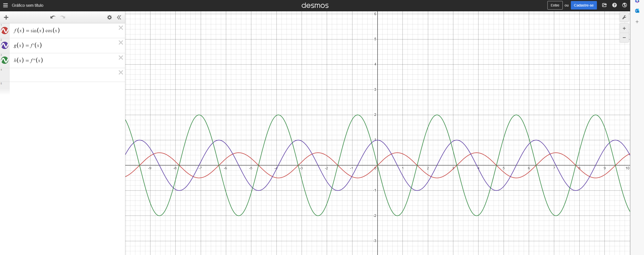Click the origin point on the graph
Viewport: 644px width, 255px height.
pos(377,165)
